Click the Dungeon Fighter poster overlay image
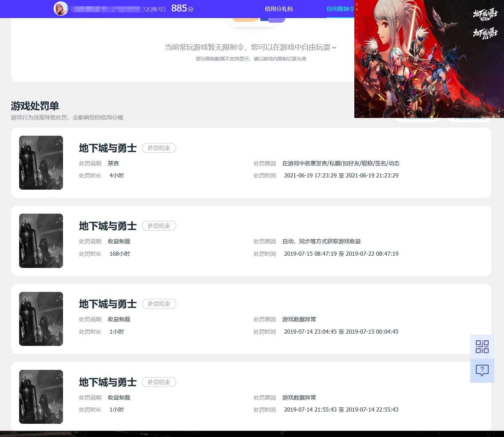Screen dimensions: 504x437 429,59
